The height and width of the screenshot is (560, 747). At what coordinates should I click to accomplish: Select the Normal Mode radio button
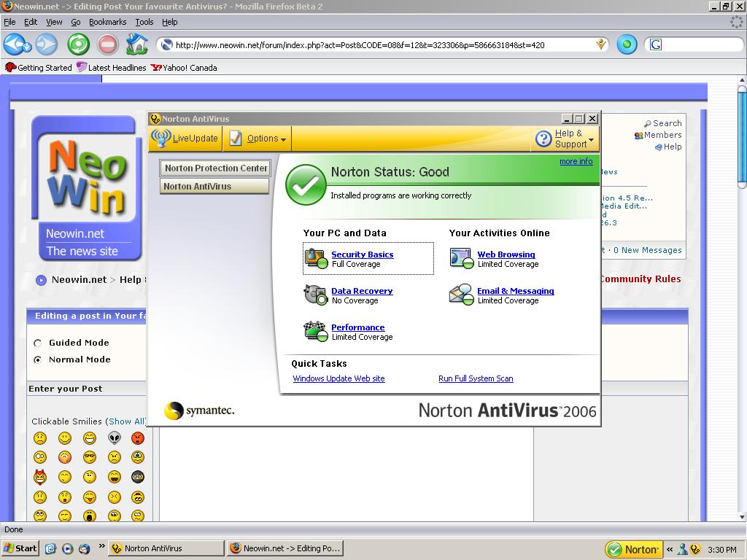(38, 359)
